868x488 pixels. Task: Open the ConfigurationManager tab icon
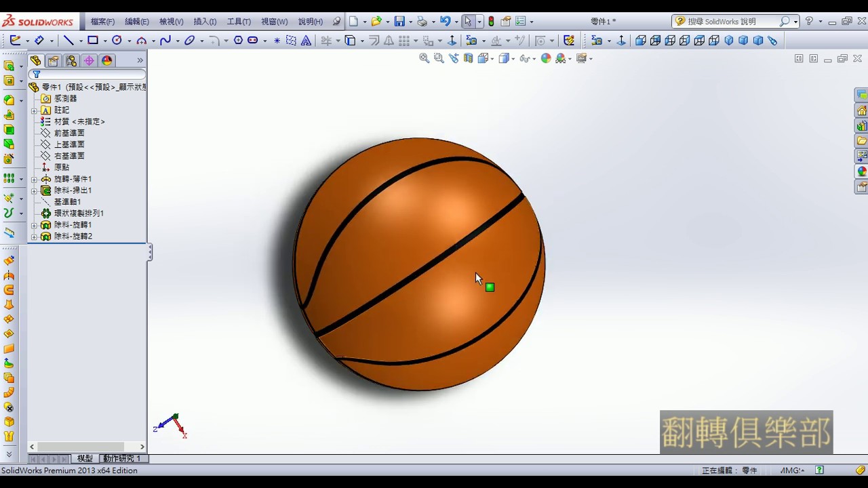coord(71,61)
